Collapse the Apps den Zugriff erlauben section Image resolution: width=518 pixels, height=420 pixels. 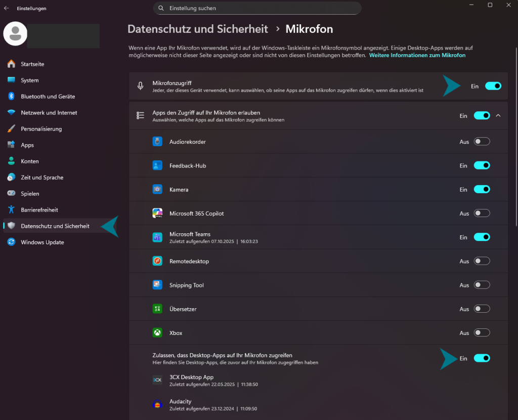(x=498, y=115)
